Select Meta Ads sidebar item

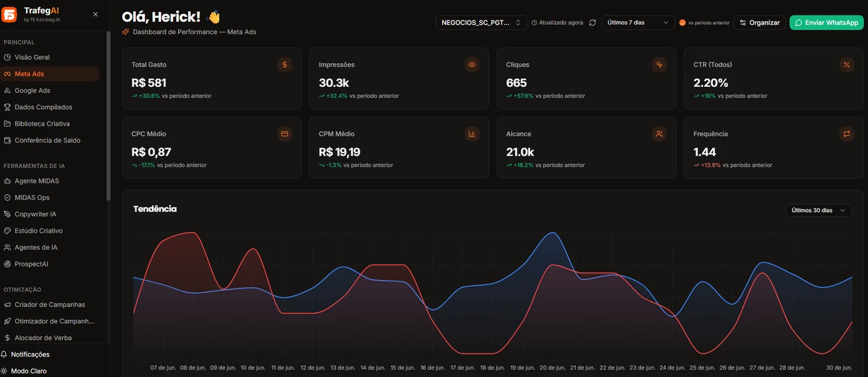[50, 74]
